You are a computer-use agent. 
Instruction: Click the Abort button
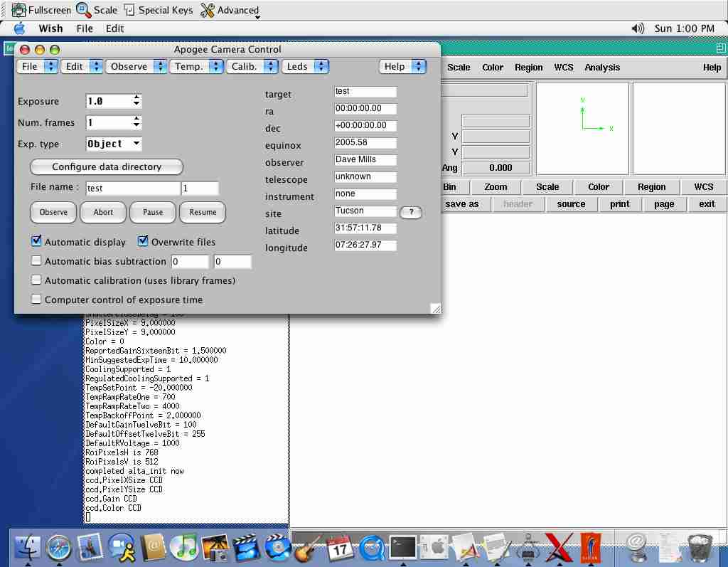tap(103, 212)
